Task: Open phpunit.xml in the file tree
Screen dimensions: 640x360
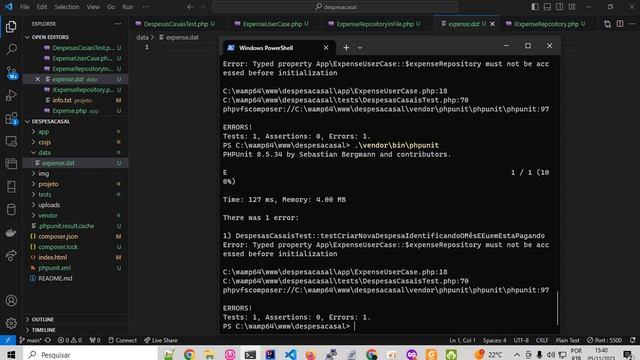Action: coord(54,268)
